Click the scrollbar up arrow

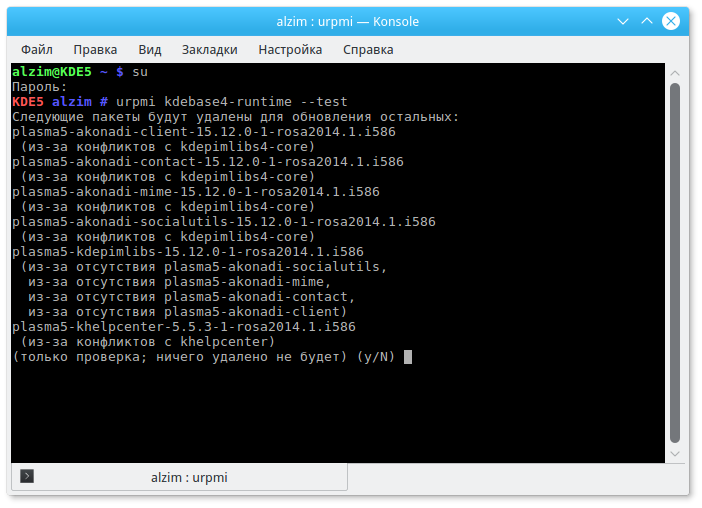click(675, 73)
